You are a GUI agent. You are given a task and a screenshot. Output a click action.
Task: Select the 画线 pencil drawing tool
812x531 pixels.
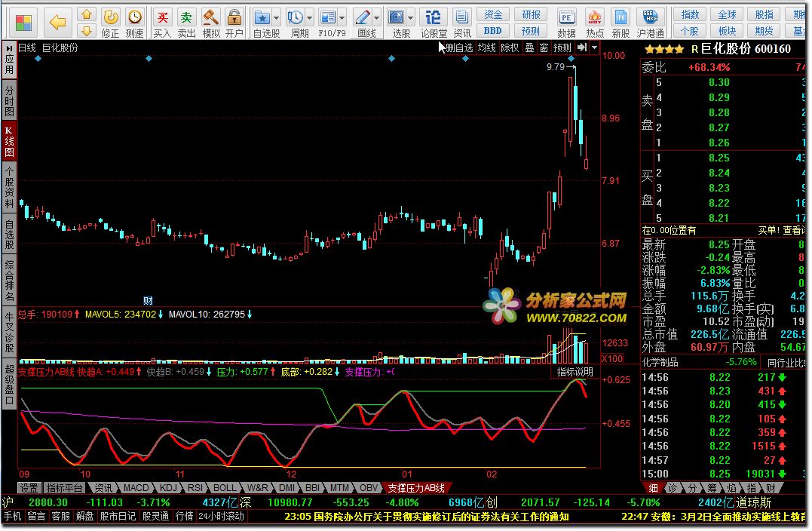(x=363, y=17)
